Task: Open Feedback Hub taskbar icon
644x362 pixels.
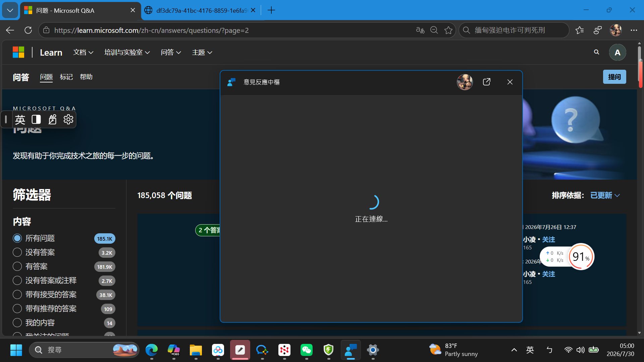Action: (x=351, y=350)
